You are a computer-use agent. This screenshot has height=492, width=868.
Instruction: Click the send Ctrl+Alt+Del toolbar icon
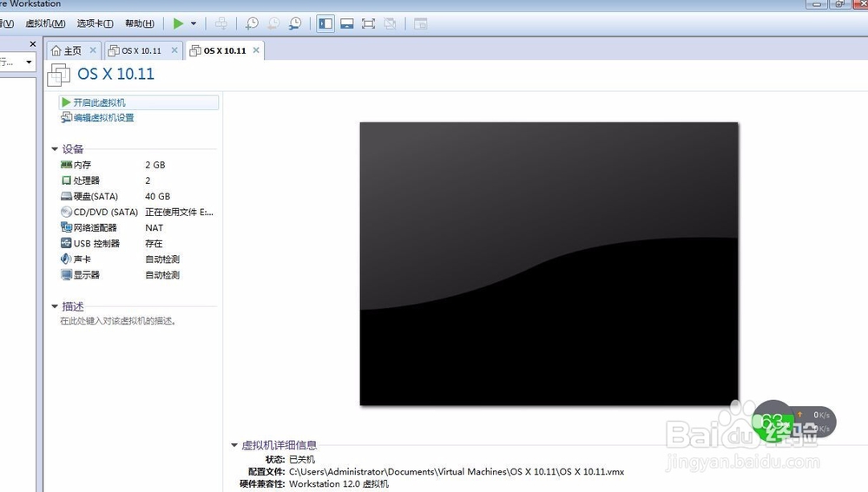pyautogui.click(x=220, y=23)
